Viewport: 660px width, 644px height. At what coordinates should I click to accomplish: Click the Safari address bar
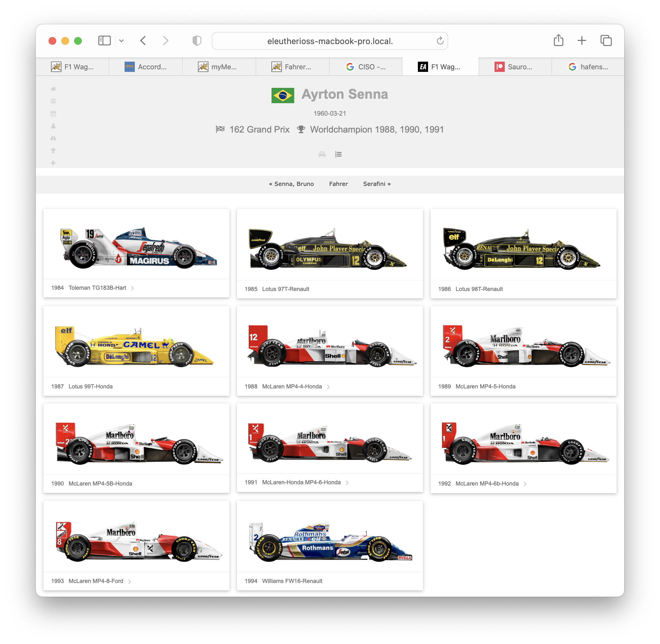pos(329,41)
